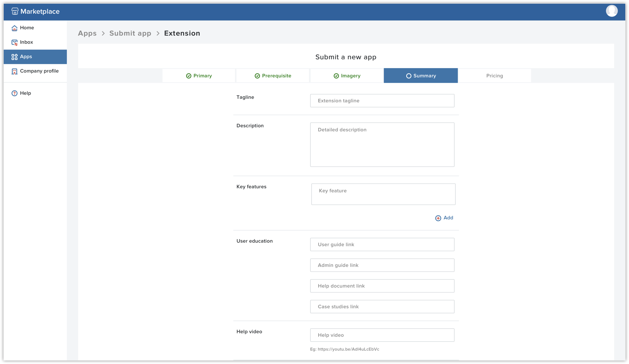Focus the User guide link field
629x364 pixels.
382,245
